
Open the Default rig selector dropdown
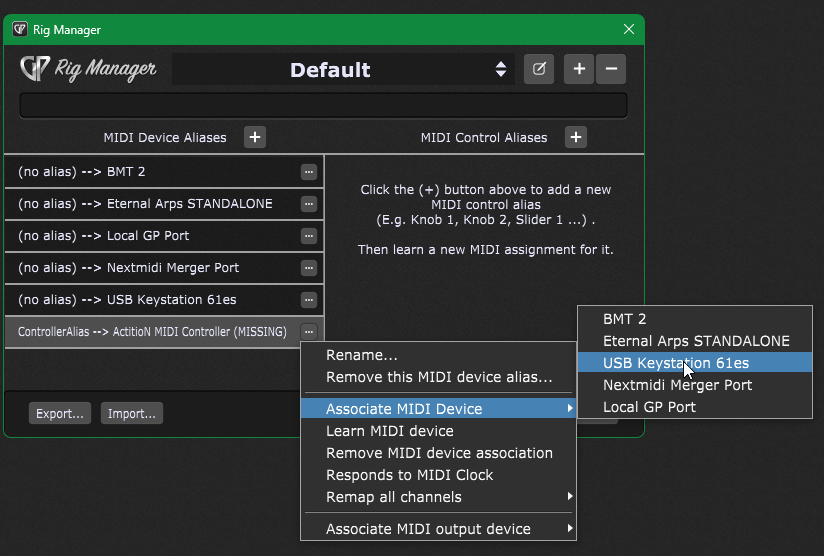pyautogui.click(x=343, y=69)
